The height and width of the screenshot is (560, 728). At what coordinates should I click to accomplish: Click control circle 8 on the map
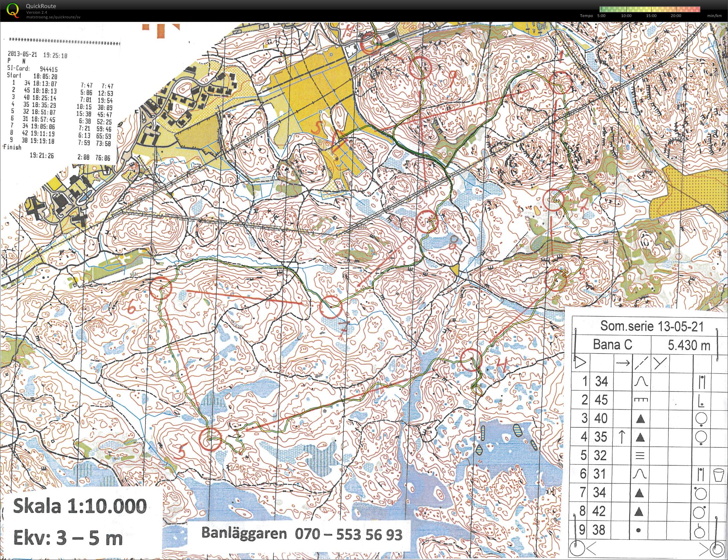point(428,221)
